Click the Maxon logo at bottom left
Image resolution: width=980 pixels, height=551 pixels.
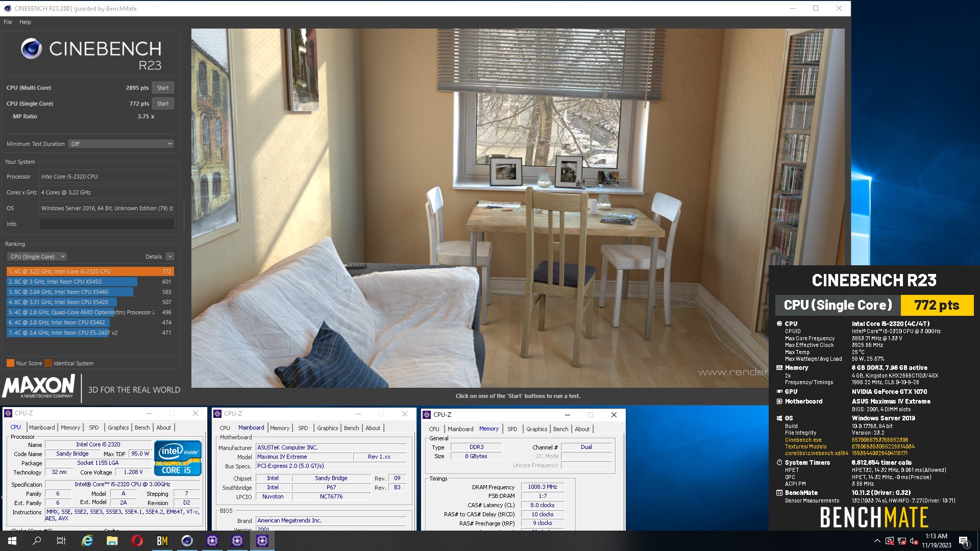(39, 386)
